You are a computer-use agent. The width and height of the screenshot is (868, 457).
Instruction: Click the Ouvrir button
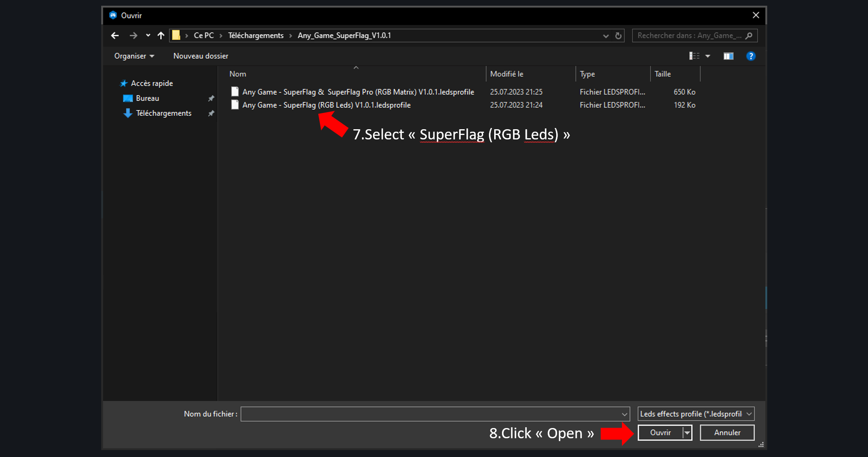[x=660, y=433]
